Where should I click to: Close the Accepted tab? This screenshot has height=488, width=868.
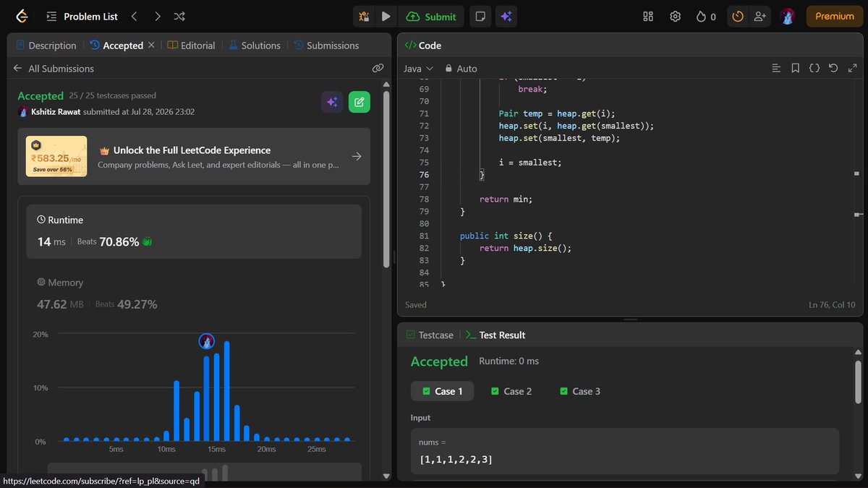(151, 45)
